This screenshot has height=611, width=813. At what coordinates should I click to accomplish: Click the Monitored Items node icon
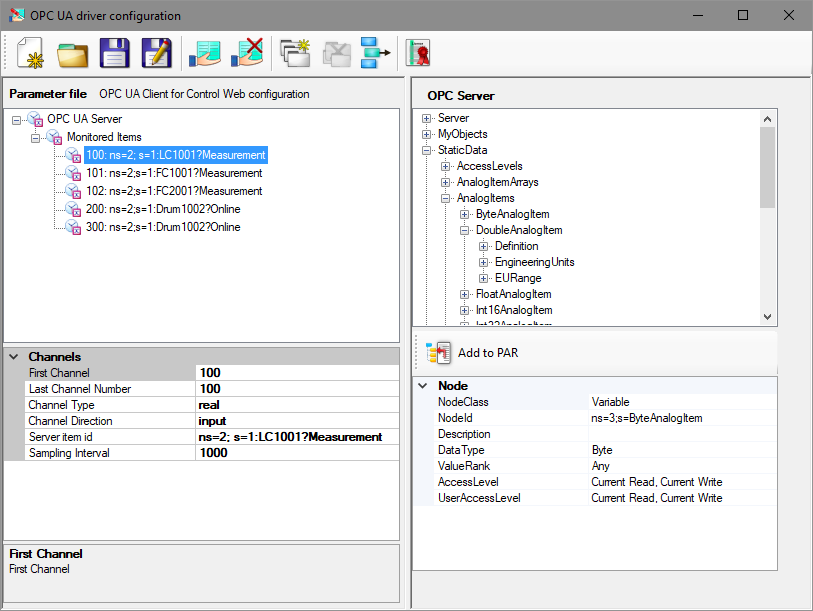(x=54, y=137)
